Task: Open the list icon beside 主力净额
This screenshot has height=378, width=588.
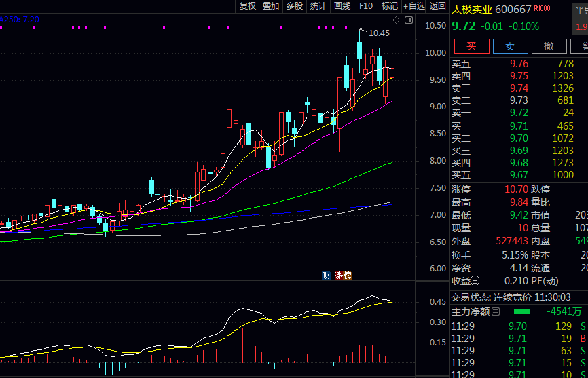Action: (x=496, y=311)
